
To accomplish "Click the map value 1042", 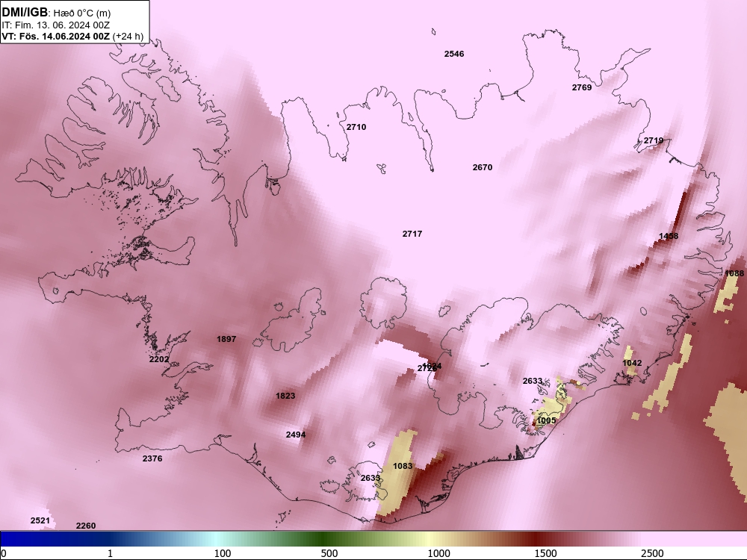I will click(632, 363).
